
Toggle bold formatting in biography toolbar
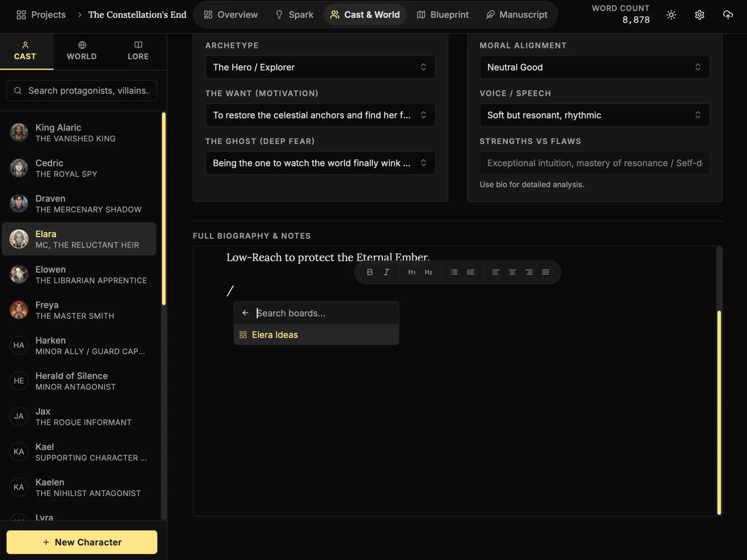(x=369, y=272)
